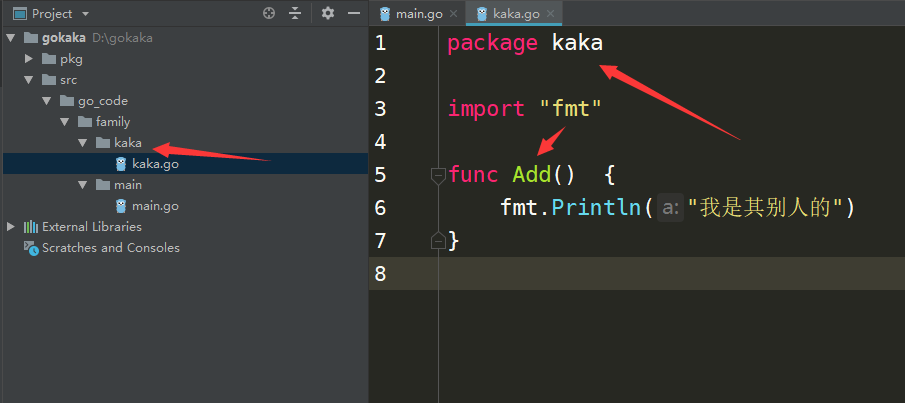Expand External Libraries node
Screen dimensions: 905x403
click(11, 226)
